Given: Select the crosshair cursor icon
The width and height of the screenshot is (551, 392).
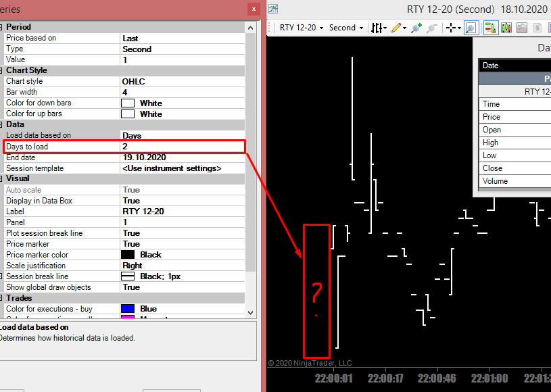Looking at the screenshot, I should pyautogui.click(x=451, y=28).
